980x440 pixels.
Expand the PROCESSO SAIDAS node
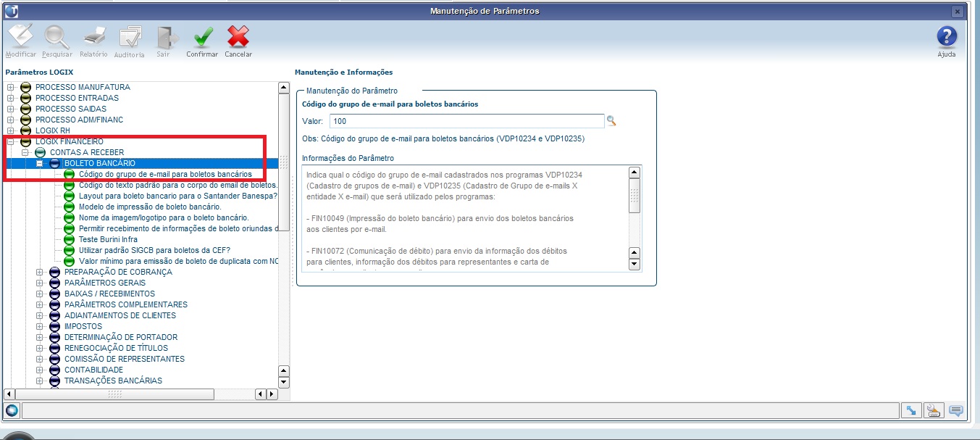(11, 109)
